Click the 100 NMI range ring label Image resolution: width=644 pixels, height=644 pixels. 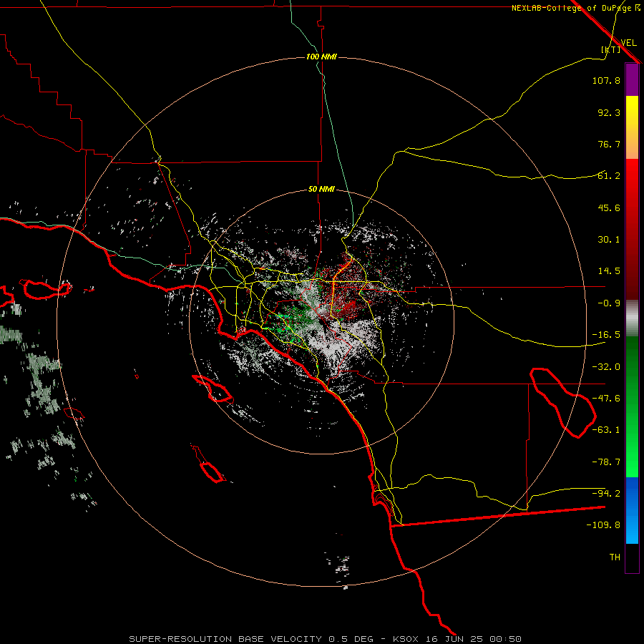(x=321, y=57)
